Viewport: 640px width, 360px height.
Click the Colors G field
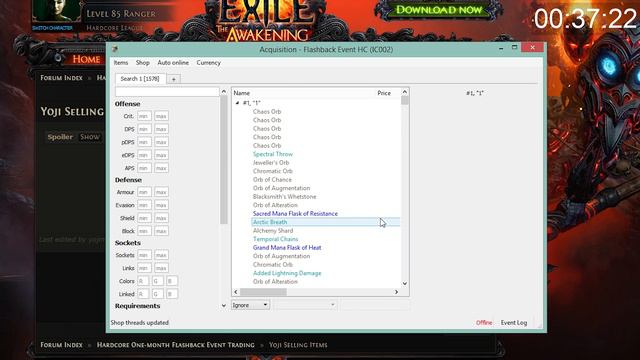tap(158, 281)
